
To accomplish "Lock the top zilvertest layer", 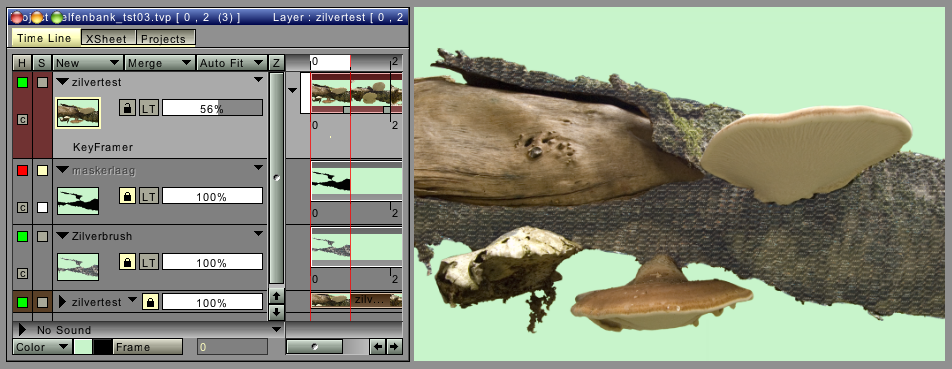I will (128, 108).
